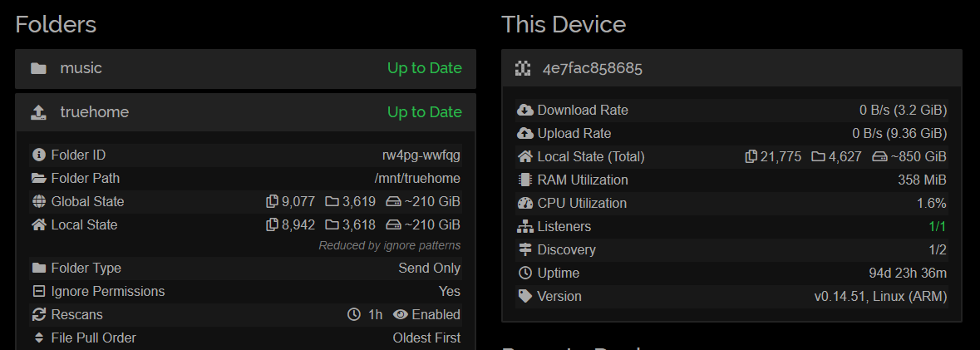
Task: Click the device identicon beside 4e7fac858685
Action: [523, 68]
